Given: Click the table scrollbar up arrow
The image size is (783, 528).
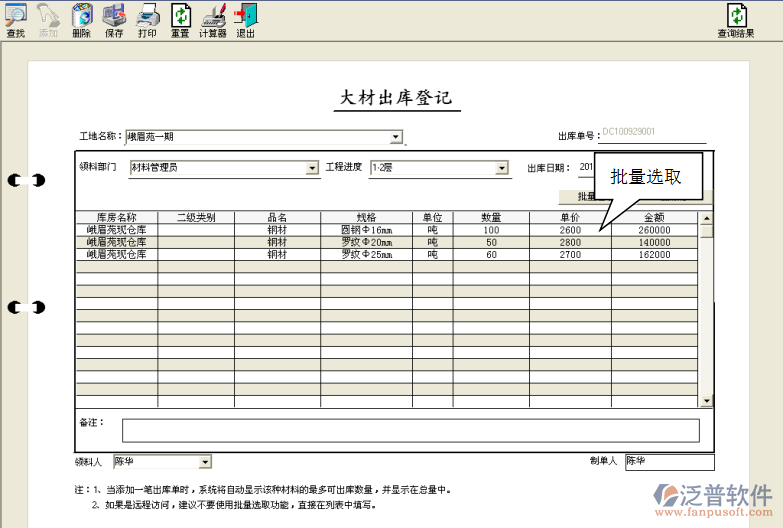Looking at the screenshot, I should 706,217.
